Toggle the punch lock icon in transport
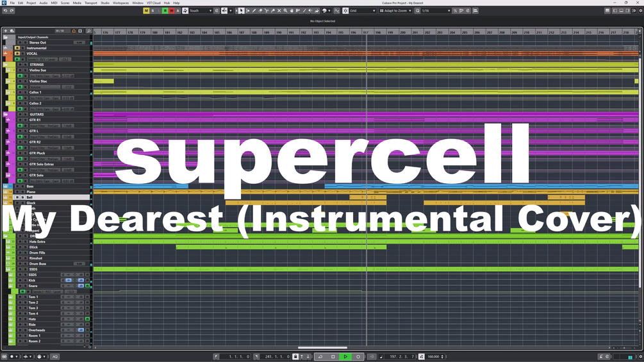 (295, 356)
